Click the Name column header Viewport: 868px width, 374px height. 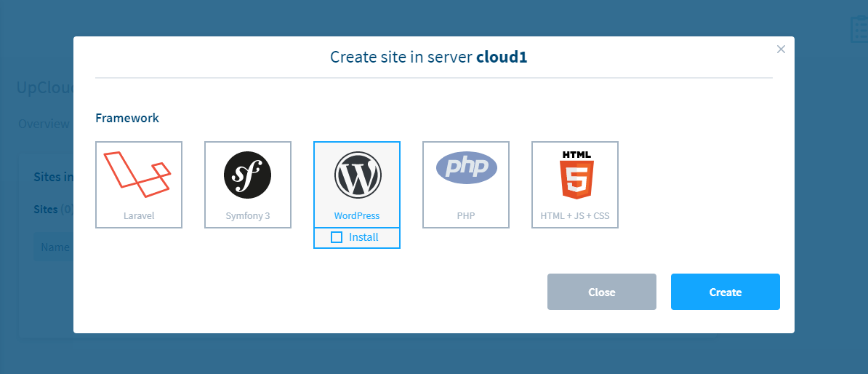click(55, 247)
